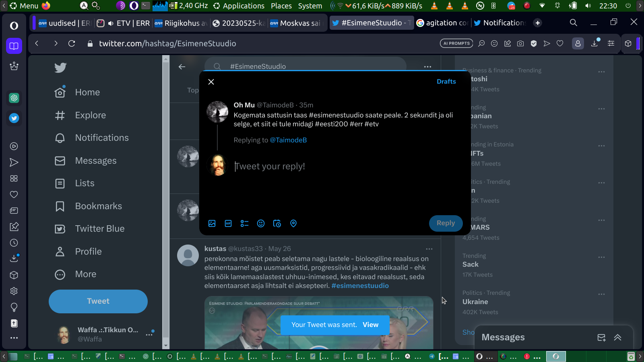Screen dimensions: 644x362
Task: Schedule the reply tweet
Action: (277, 223)
